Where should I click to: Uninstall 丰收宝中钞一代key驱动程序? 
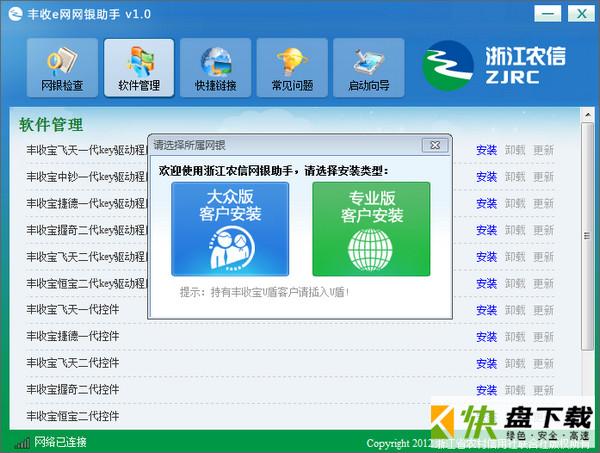tap(515, 177)
